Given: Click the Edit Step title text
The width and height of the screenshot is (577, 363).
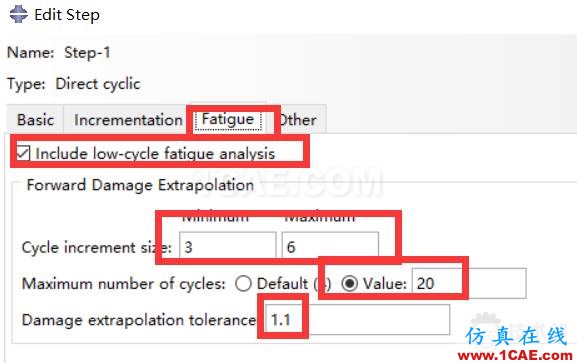Looking at the screenshot, I should [x=67, y=15].
